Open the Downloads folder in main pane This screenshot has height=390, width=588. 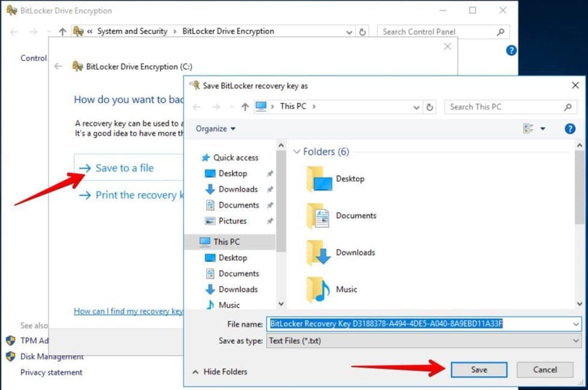click(x=319, y=252)
